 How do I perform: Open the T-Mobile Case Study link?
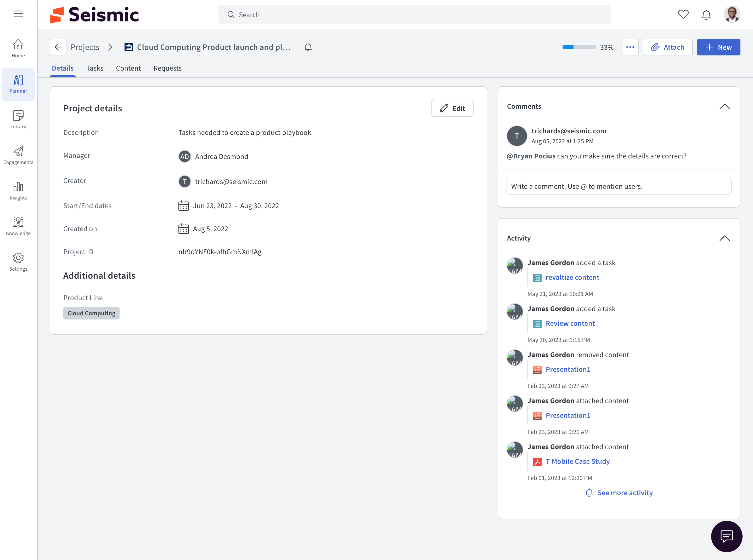(x=577, y=461)
